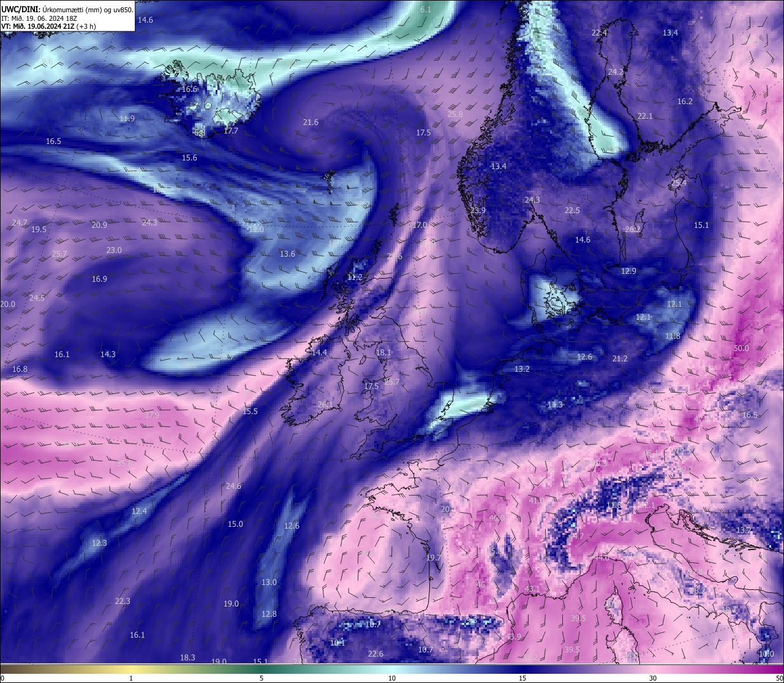Click the 11.2 value label
Screen dimensions: 784x683
click(355, 277)
